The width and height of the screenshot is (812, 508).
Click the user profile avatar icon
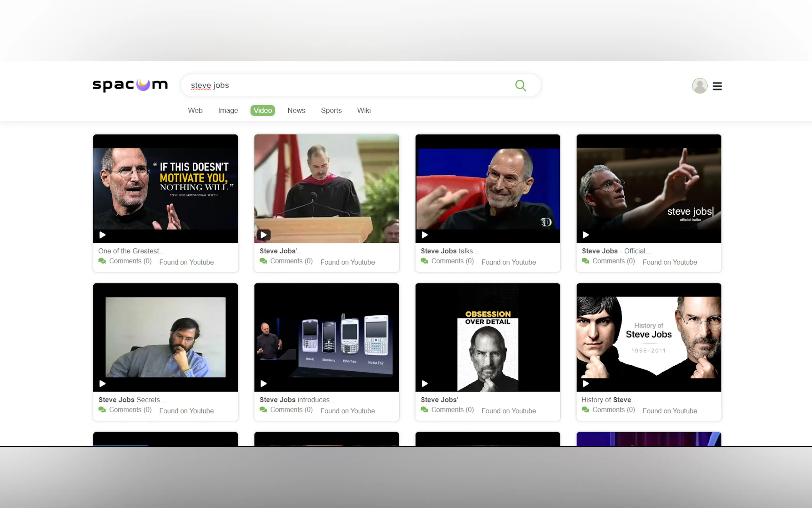699,86
